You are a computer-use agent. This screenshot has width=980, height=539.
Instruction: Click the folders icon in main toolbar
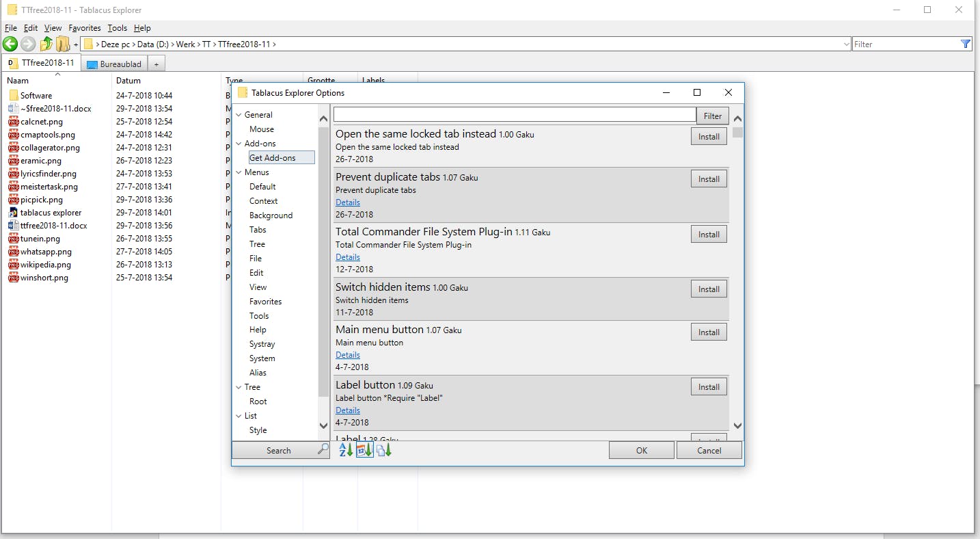(x=63, y=44)
